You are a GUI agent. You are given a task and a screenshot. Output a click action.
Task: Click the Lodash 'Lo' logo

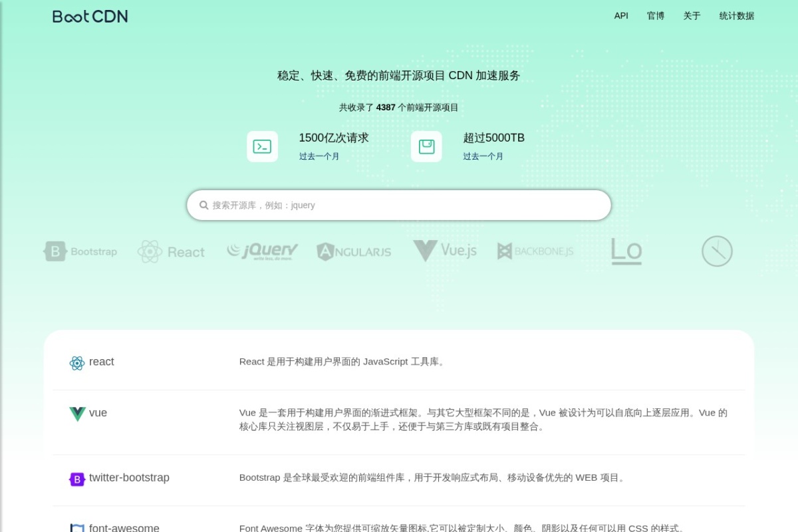[x=626, y=251]
